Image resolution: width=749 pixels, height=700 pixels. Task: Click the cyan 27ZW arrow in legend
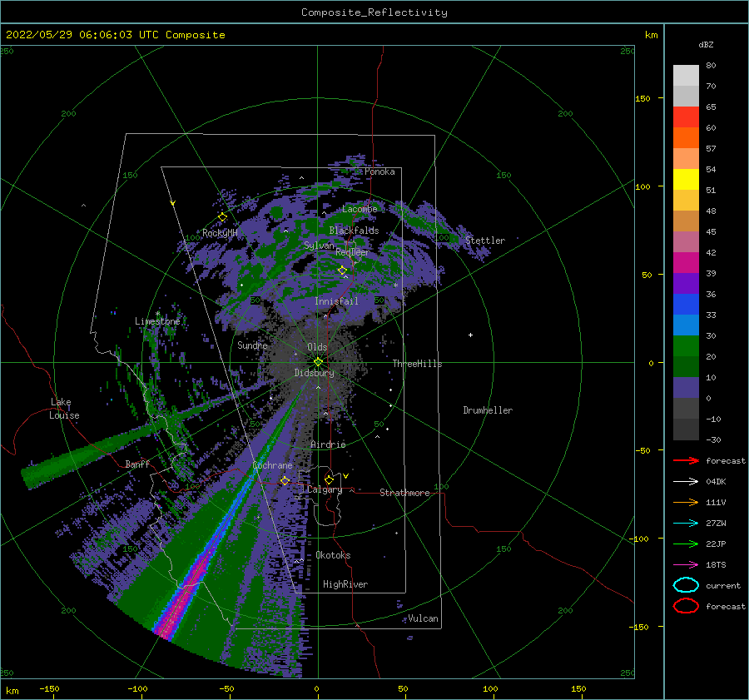click(x=686, y=524)
